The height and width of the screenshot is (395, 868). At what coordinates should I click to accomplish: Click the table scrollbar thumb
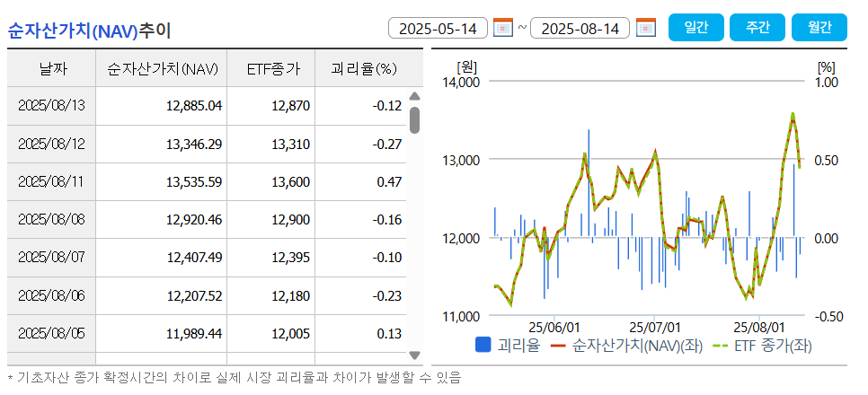[414, 120]
